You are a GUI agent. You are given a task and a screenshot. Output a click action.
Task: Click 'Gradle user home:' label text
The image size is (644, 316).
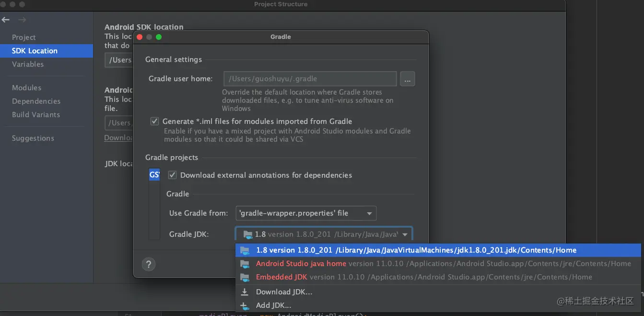click(181, 79)
